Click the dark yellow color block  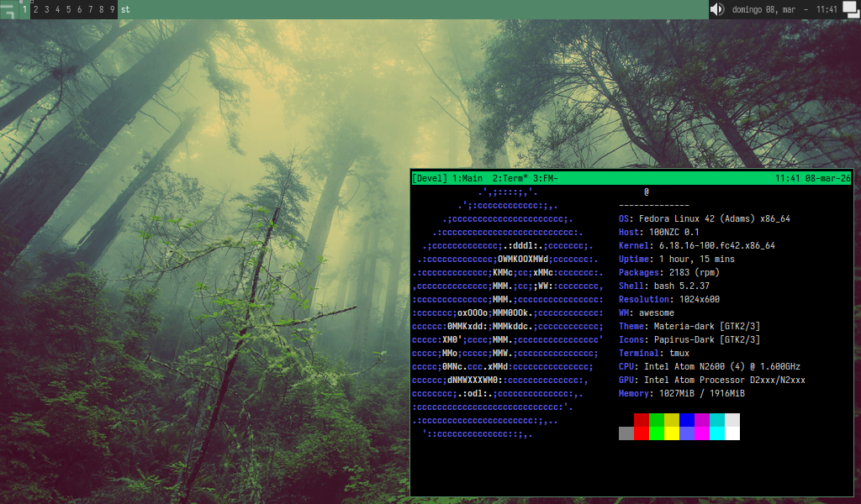tap(672, 420)
